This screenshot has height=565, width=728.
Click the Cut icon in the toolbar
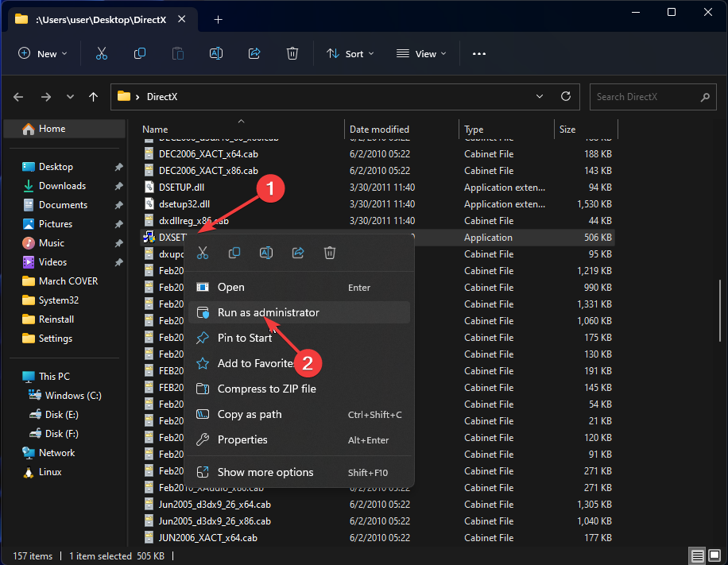tap(101, 54)
